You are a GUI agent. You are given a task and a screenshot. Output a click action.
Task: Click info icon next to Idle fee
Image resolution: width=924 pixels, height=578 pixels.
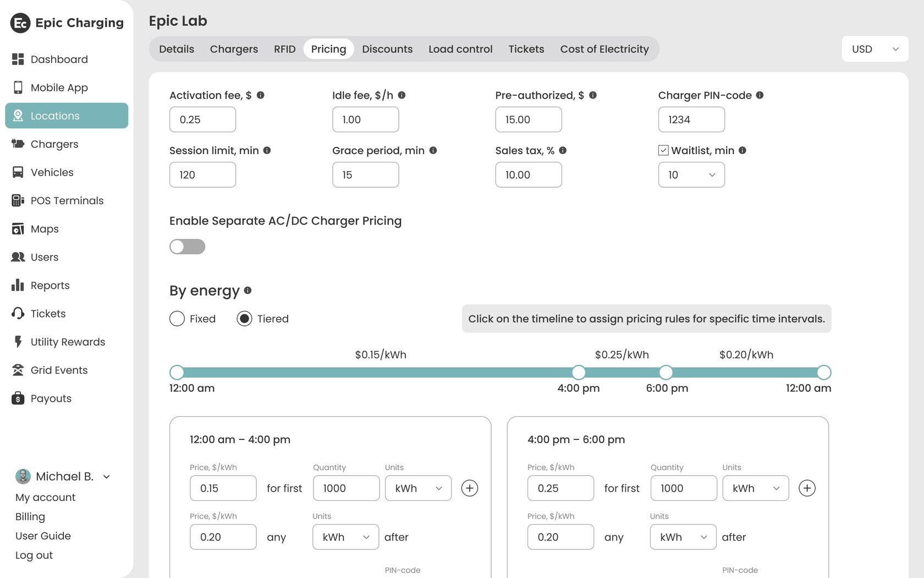402,95
